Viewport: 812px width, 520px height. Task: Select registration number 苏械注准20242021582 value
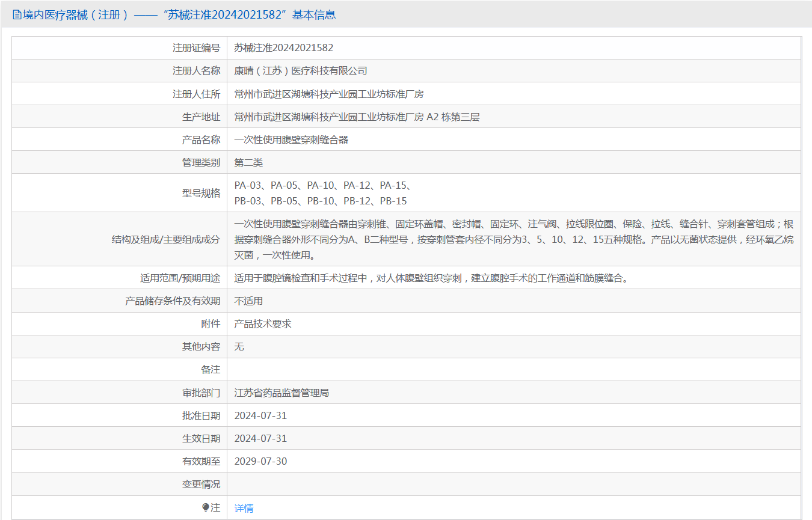[x=283, y=47]
